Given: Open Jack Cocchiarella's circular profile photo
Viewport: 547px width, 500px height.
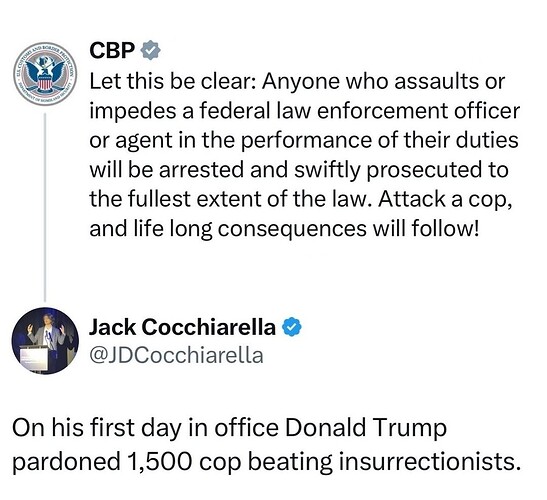Looking at the screenshot, I should (x=45, y=341).
